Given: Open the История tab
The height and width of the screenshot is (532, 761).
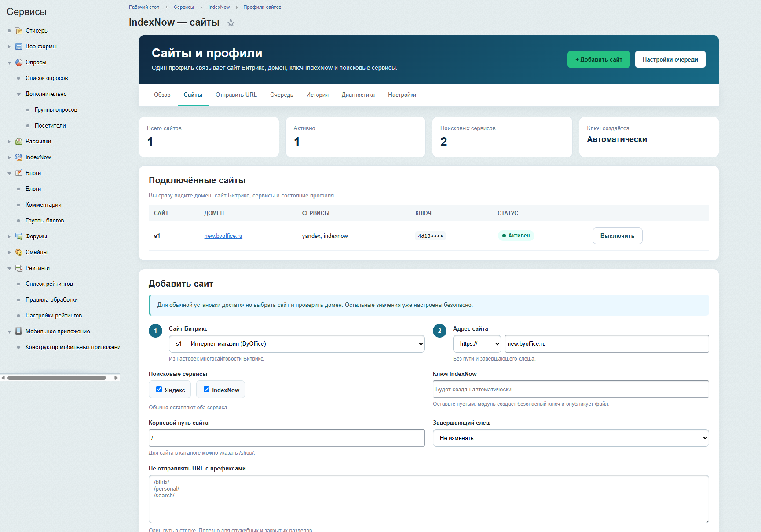Looking at the screenshot, I should (x=318, y=95).
